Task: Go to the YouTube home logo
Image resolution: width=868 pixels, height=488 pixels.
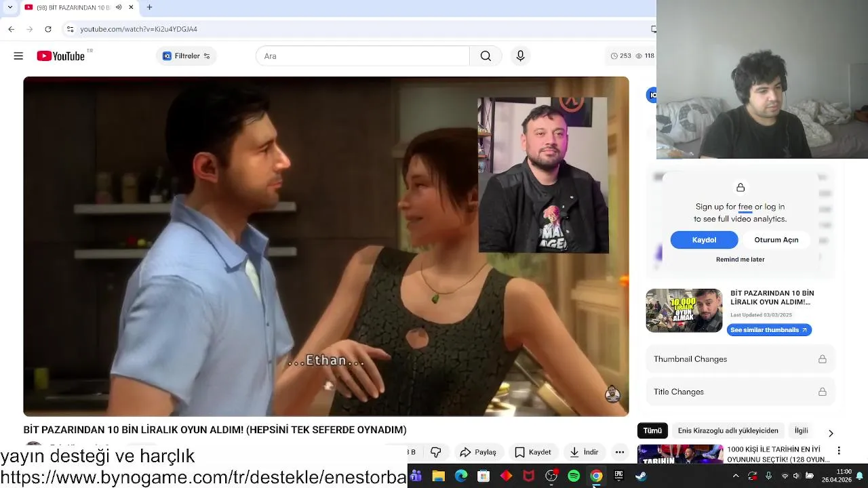Action: coord(60,56)
